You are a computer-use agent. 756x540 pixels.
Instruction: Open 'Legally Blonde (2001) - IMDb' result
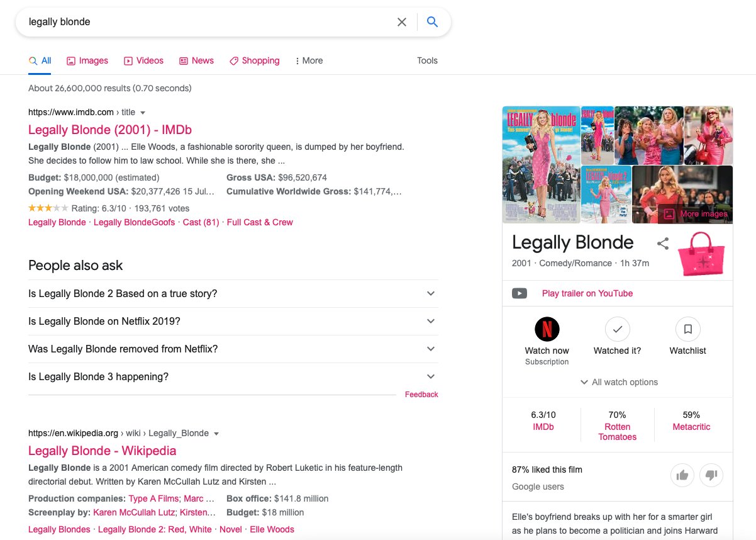click(x=110, y=130)
